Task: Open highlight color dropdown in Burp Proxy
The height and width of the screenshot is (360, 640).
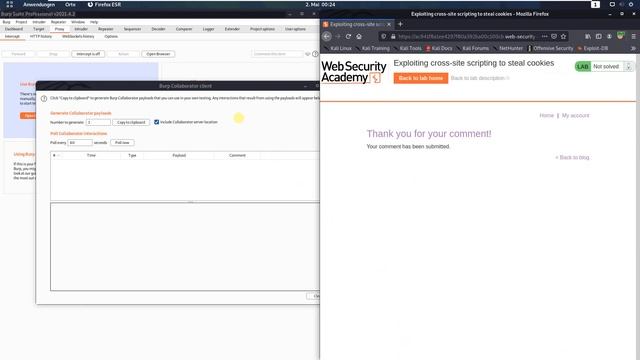Action: pyautogui.click(x=307, y=54)
